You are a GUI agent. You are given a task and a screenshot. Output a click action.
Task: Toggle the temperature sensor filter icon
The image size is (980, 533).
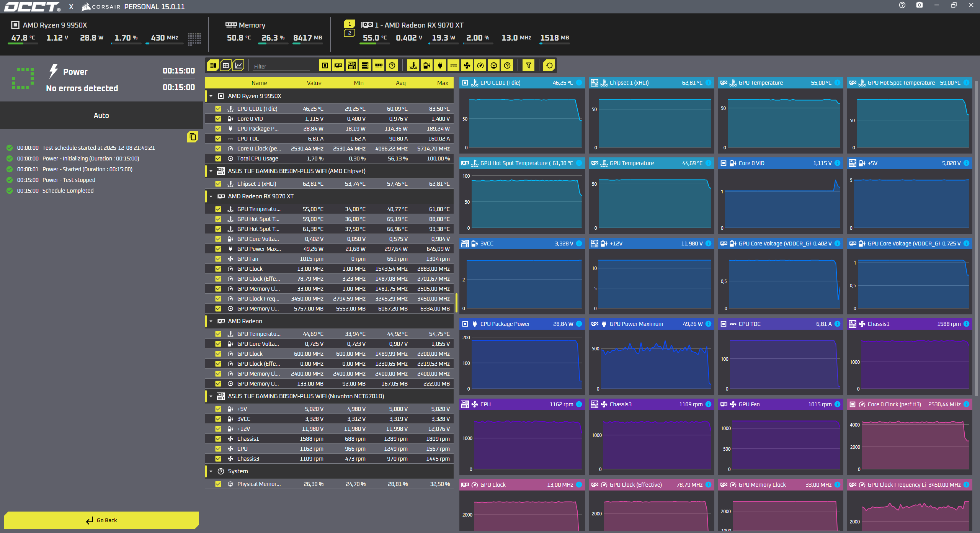(x=413, y=65)
